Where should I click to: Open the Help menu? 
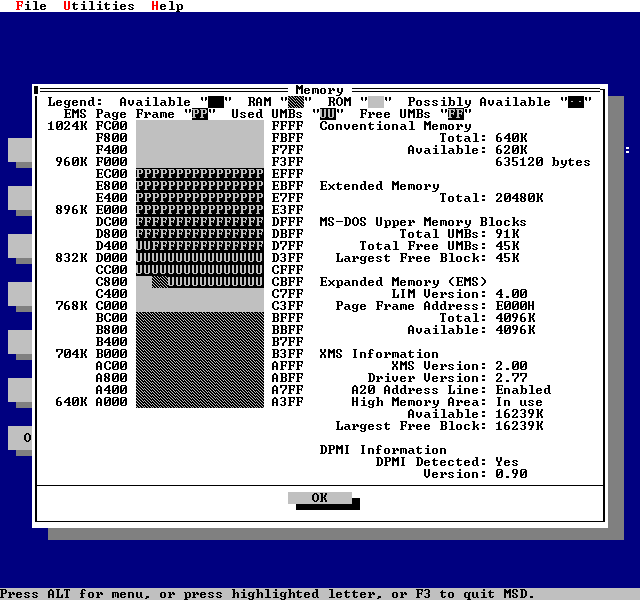coord(167,6)
